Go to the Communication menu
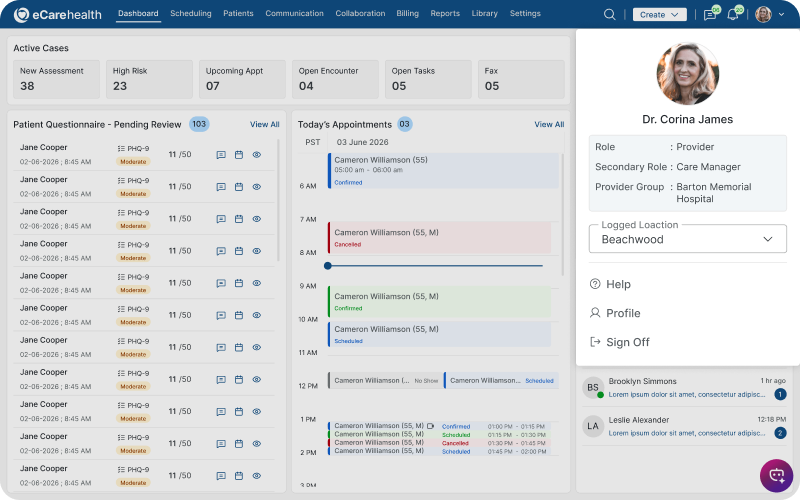800x500 pixels. [x=294, y=14]
